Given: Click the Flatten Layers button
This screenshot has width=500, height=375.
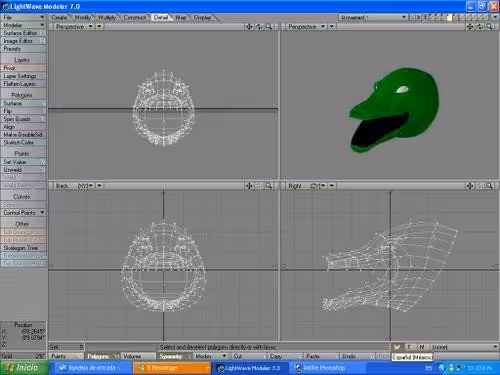Looking at the screenshot, I should pyautogui.click(x=23, y=84).
